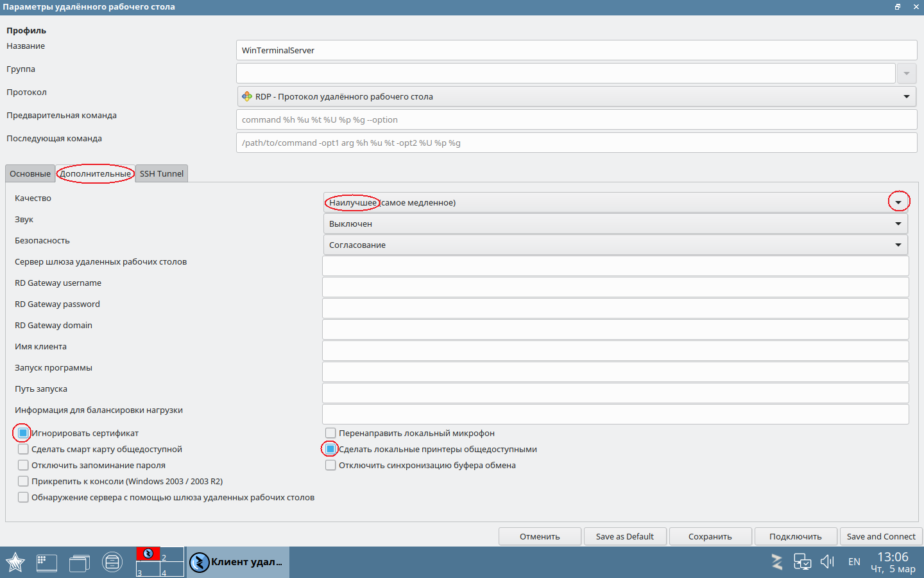Switch to workspace 2 in pager
924x578 pixels.
172,554
